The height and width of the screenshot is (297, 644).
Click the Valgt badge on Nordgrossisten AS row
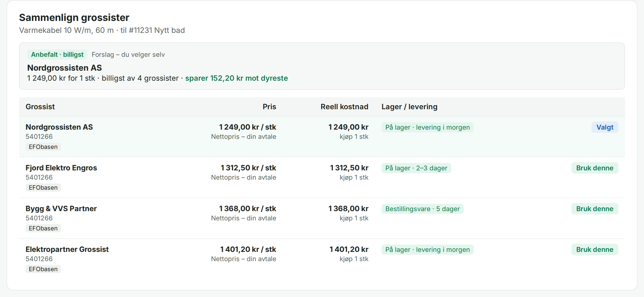pyautogui.click(x=605, y=127)
